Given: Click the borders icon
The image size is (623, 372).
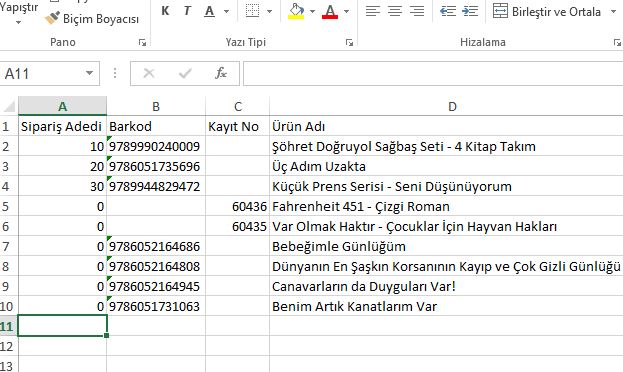Looking at the screenshot, I should tap(252, 11).
